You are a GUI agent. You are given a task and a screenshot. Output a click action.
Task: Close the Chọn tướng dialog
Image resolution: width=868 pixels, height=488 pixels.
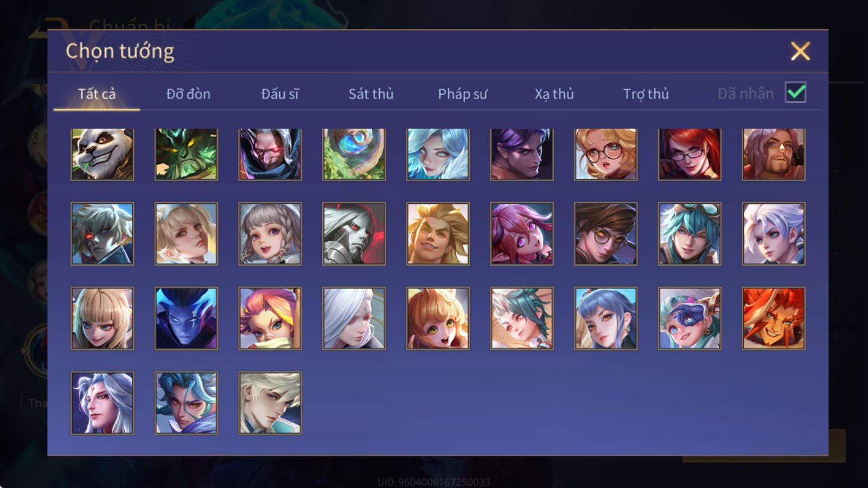800,52
